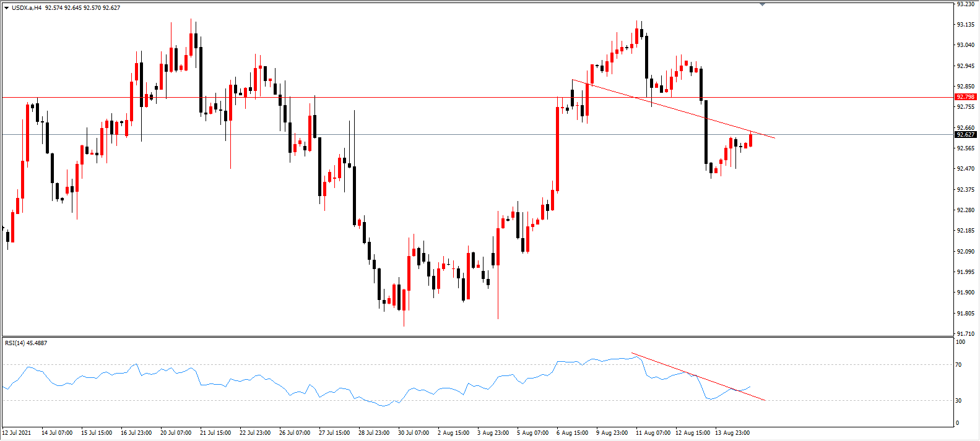Click the 91.710 price scale label
The image size is (980, 441).
coord(965,333)
